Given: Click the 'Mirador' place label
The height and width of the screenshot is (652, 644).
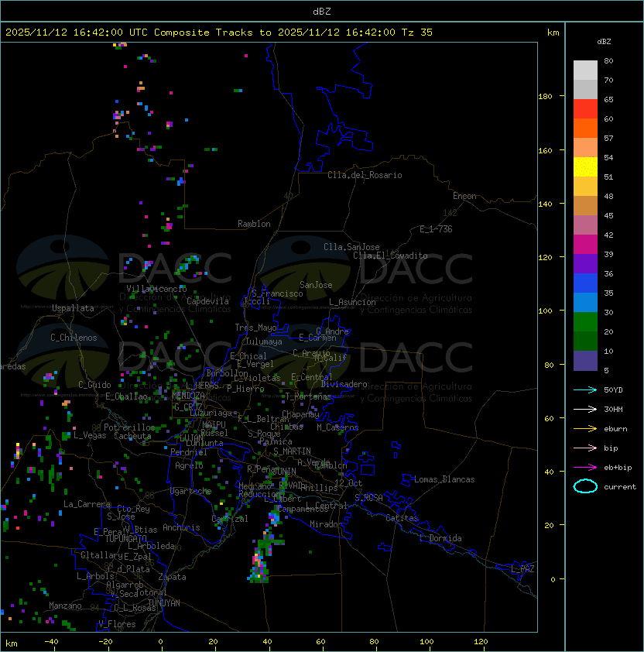Looking at the screenshot, I should coord(326,524).
